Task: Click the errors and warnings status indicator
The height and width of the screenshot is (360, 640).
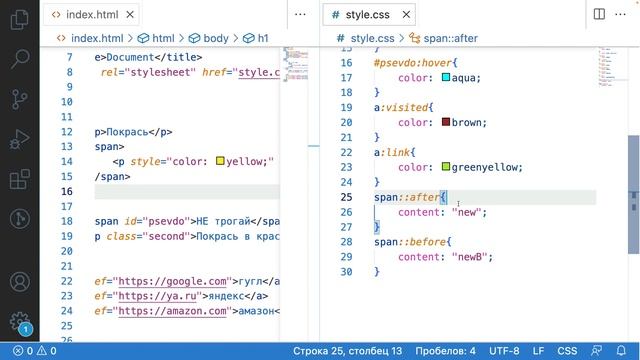Action: pos(35,351)
